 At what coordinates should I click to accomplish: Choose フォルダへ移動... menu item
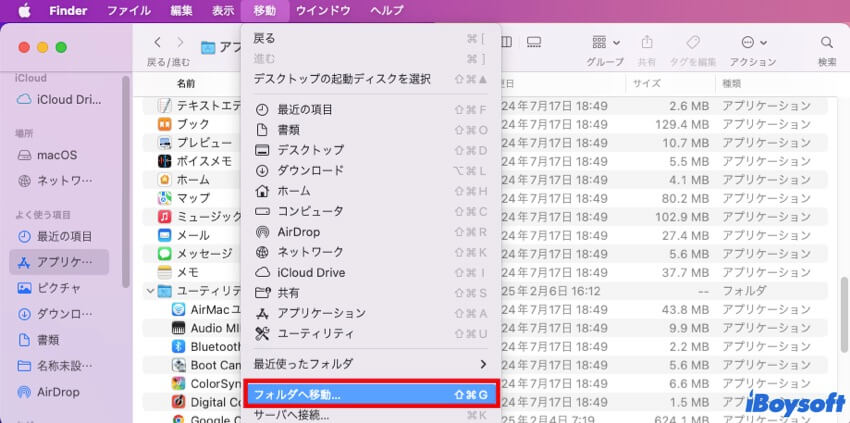370,394
